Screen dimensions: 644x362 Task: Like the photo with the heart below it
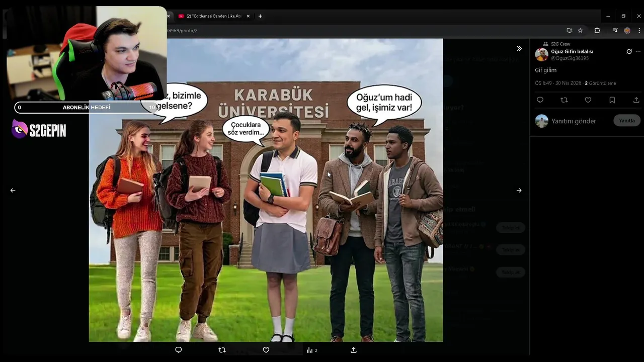pos(266,350)
